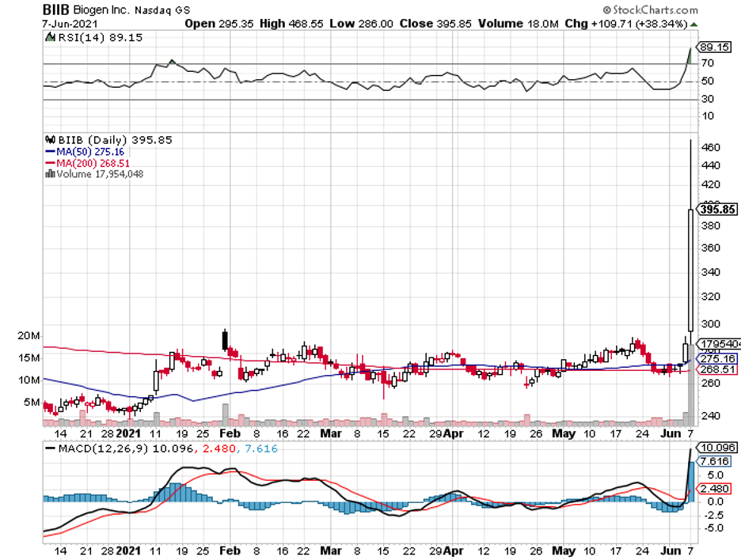Open the StockCharts.com watermark link
Screen dimensions: 741x560
click(x=650, y=10)
